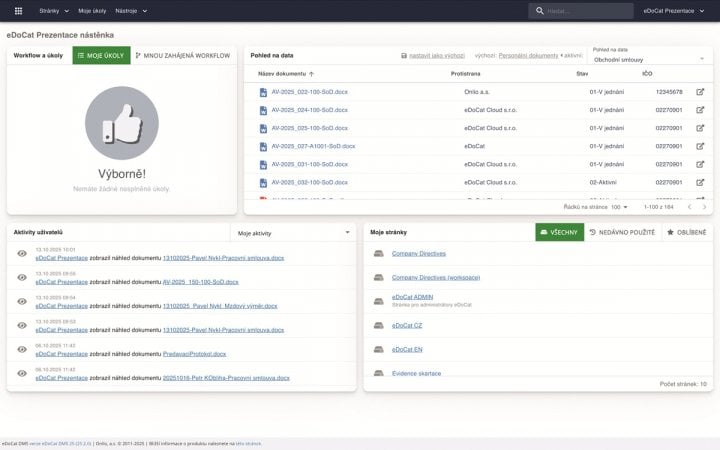Click site icon next to eDoCat EN
Viewport: 720px width, 450px height.
click(x=378, y=349)
